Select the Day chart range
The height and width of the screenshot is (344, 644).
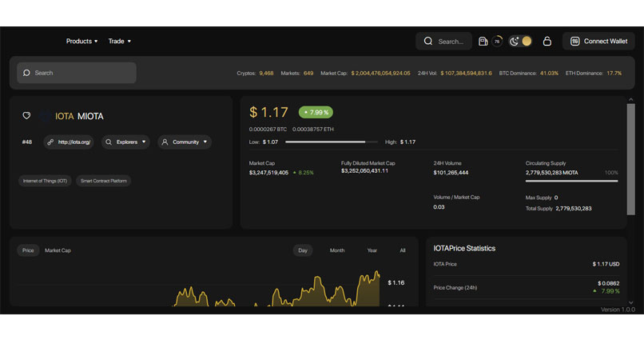(x=303, y=250)
